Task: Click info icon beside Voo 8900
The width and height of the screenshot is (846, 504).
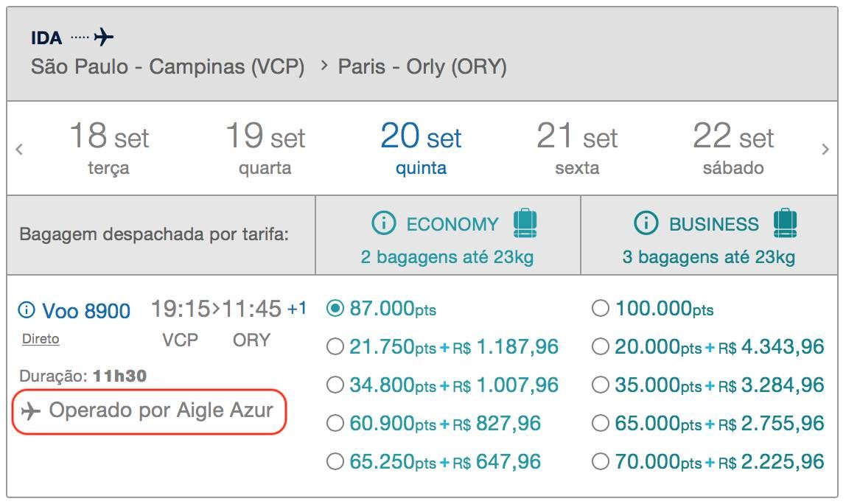Action: (x=27, y=309)
